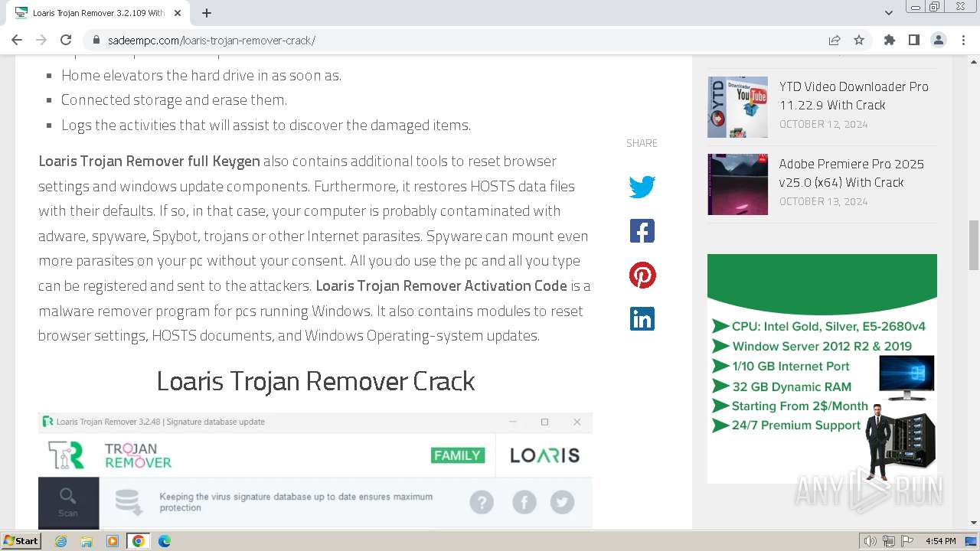Launch Internet Explorer from the taskbar
Screen dimensions: 980x551
pyautogui.click(x=60, y=541)
